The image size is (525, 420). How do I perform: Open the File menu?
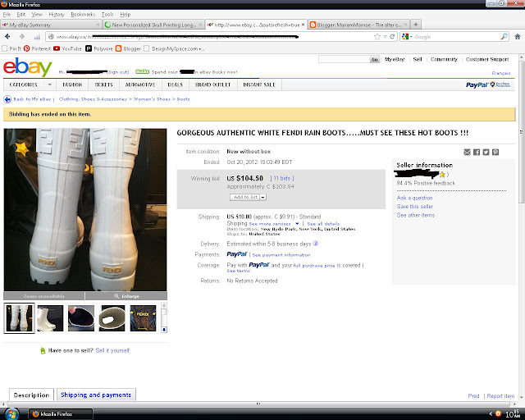(x=7, y=15)
